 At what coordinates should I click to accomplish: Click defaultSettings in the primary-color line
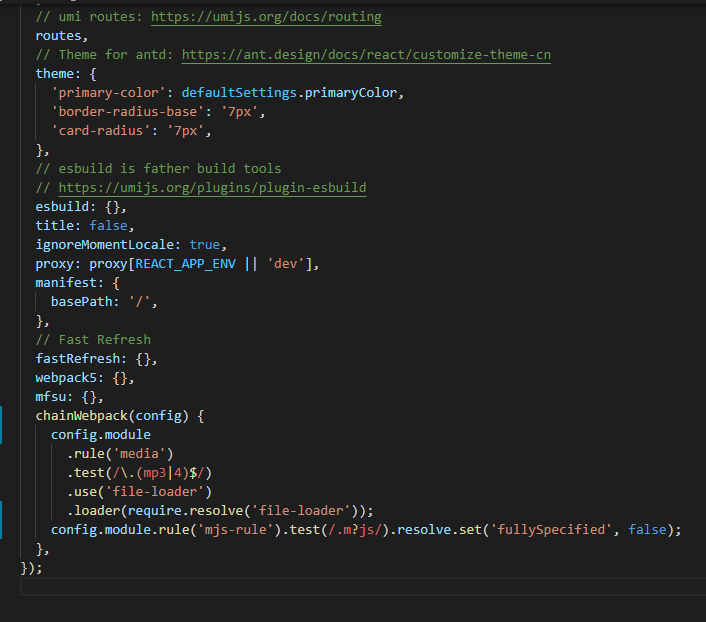tap(239, 93)
